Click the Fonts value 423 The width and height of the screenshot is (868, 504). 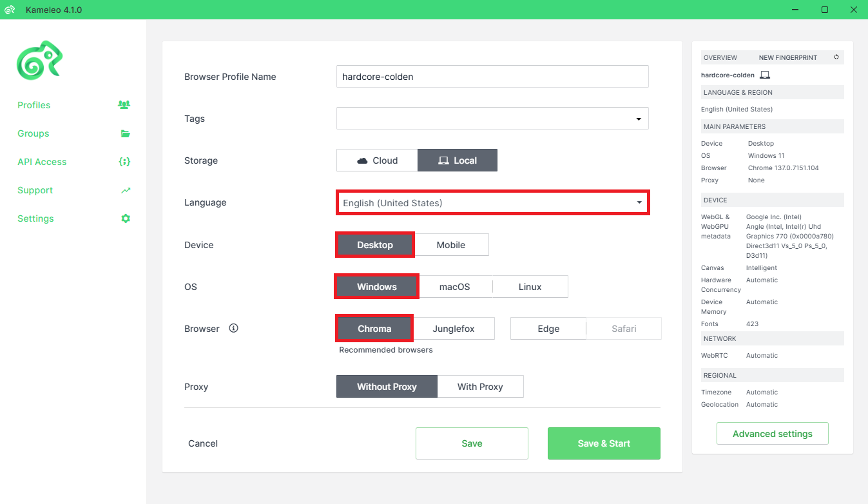pyautogui.click(x=753, y=324)
